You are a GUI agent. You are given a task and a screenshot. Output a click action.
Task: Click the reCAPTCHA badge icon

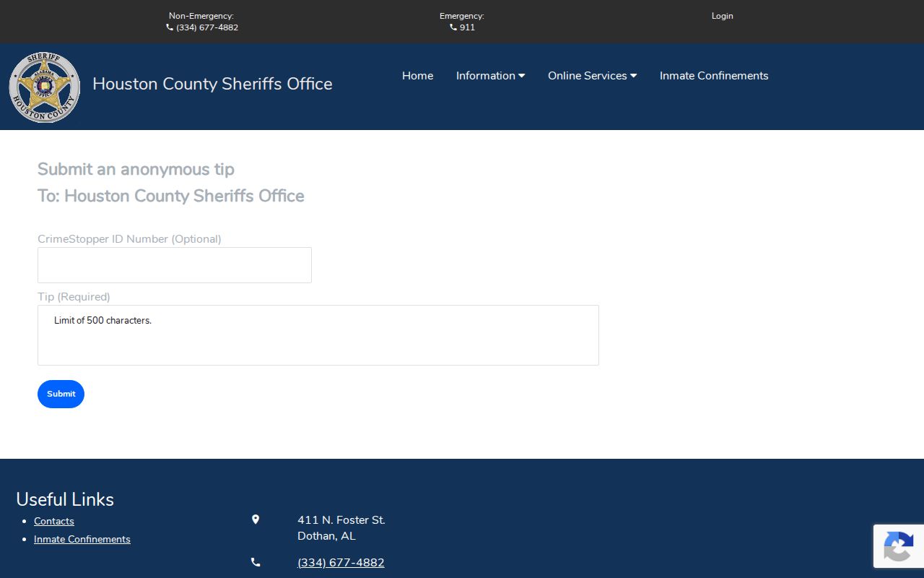point(898,546)
